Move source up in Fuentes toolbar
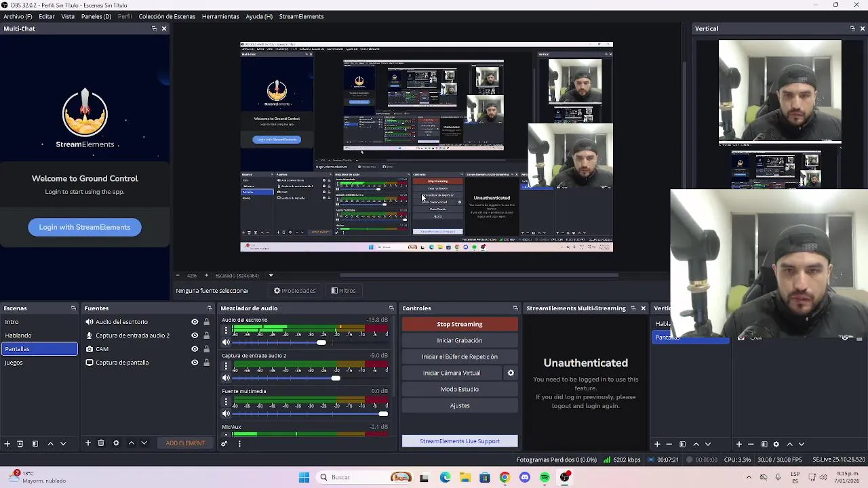Viewport: 868px width, 488px height. 132,443
